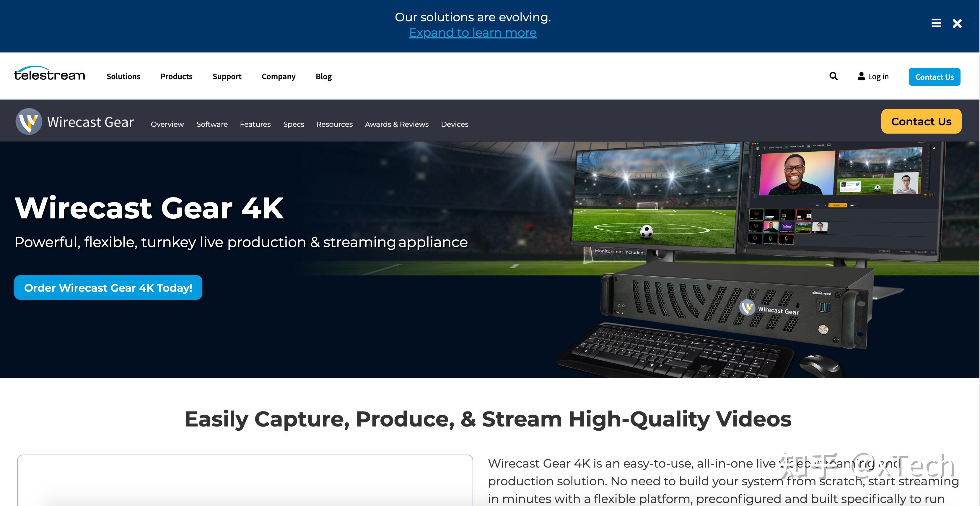Open the Products menu
The width and height of the screenshot is (980, 506).
[176, 77]
